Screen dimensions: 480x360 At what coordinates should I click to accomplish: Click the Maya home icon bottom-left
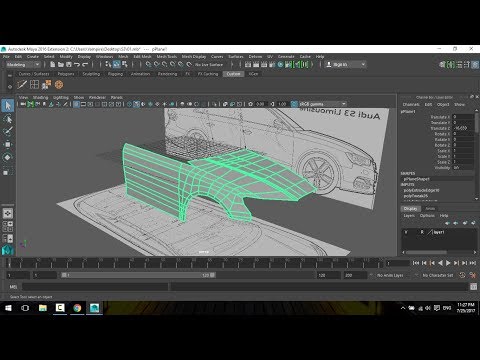point(7,250)
